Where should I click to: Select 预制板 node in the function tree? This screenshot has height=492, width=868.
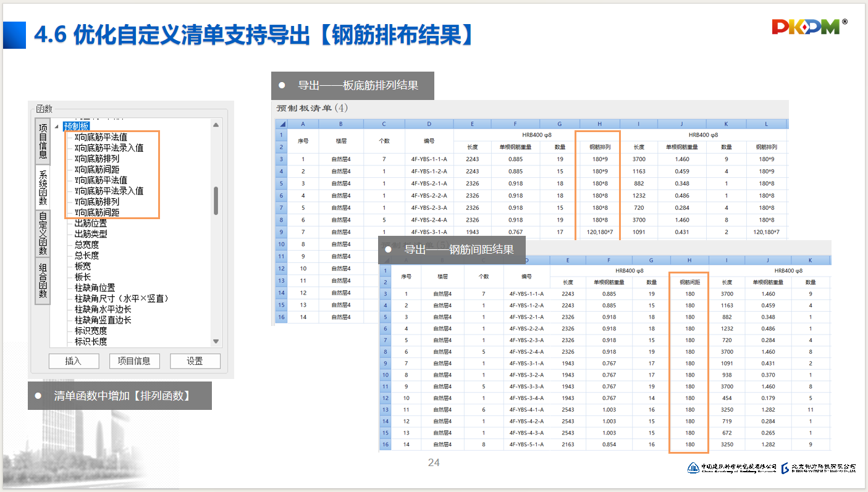(76, 127)
